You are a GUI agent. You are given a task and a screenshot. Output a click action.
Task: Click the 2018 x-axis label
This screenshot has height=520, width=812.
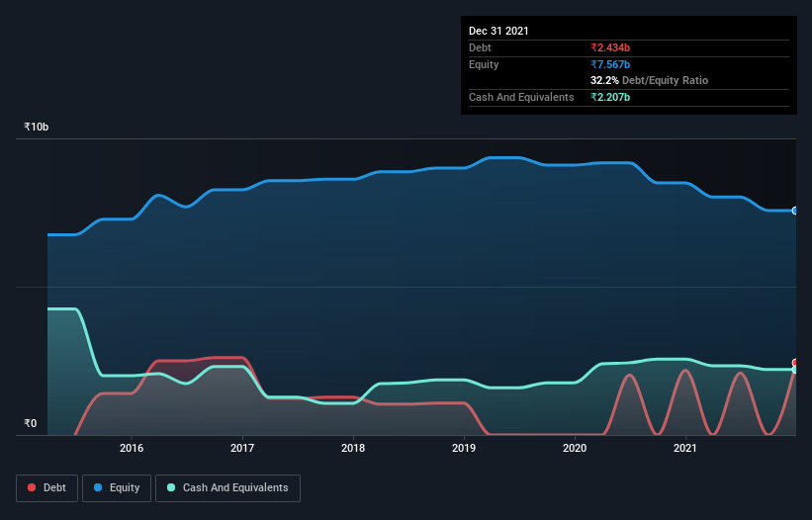(x=353, y=448)
